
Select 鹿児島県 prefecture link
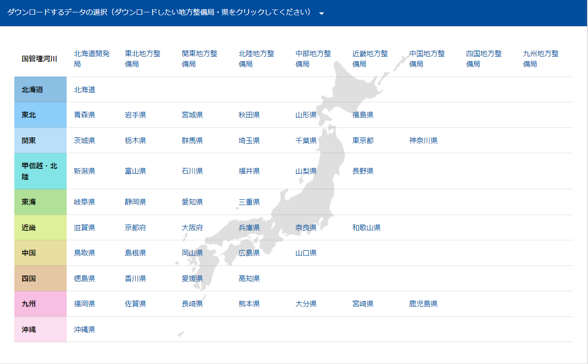coord(423,304)
